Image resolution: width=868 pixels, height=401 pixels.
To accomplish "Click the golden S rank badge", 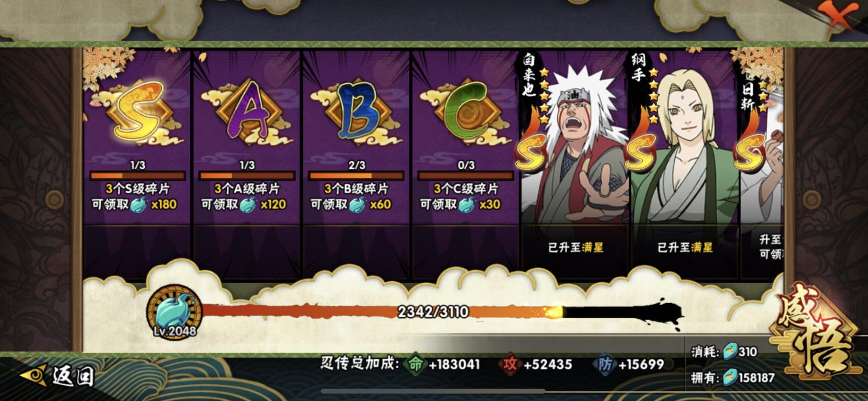I will coord(136,112).
